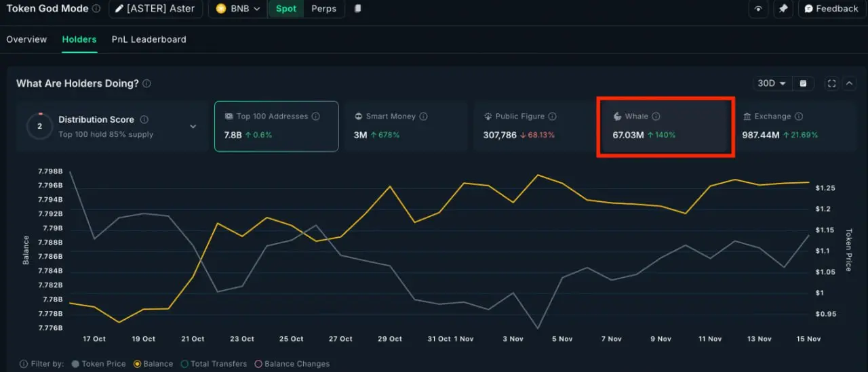Screen dimensions: 868x372
Task: Select the Balance Changes filter radio
Action: coord(258,364)
